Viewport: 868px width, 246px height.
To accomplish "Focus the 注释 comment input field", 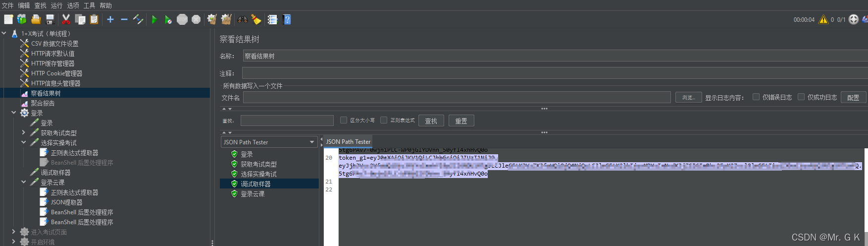I will tap(555, 73).
